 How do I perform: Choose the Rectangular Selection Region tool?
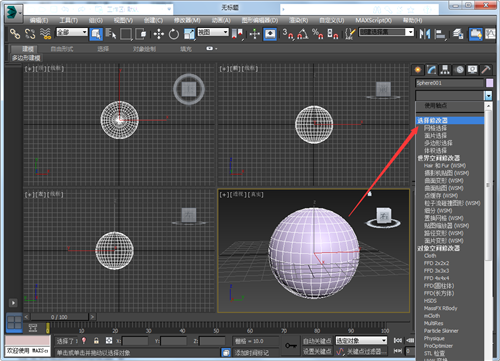(x=126, y=34)
